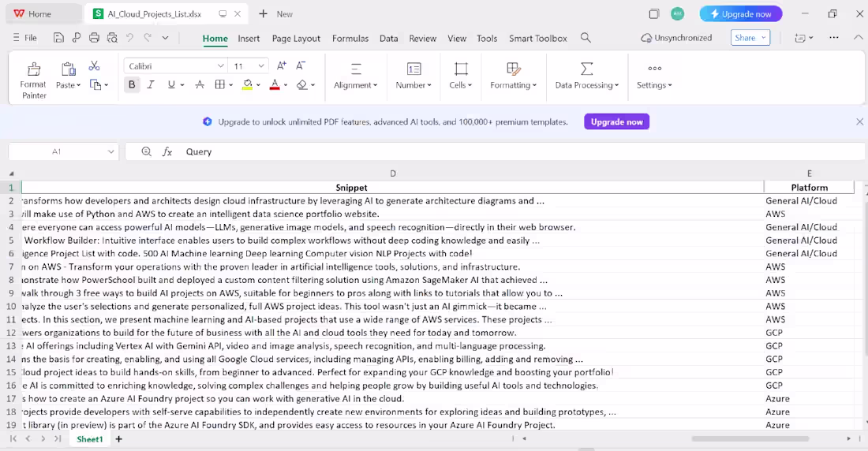Switch to the Tools tab
This screenshot has width=868, height=451.
(x=487, y=38)
